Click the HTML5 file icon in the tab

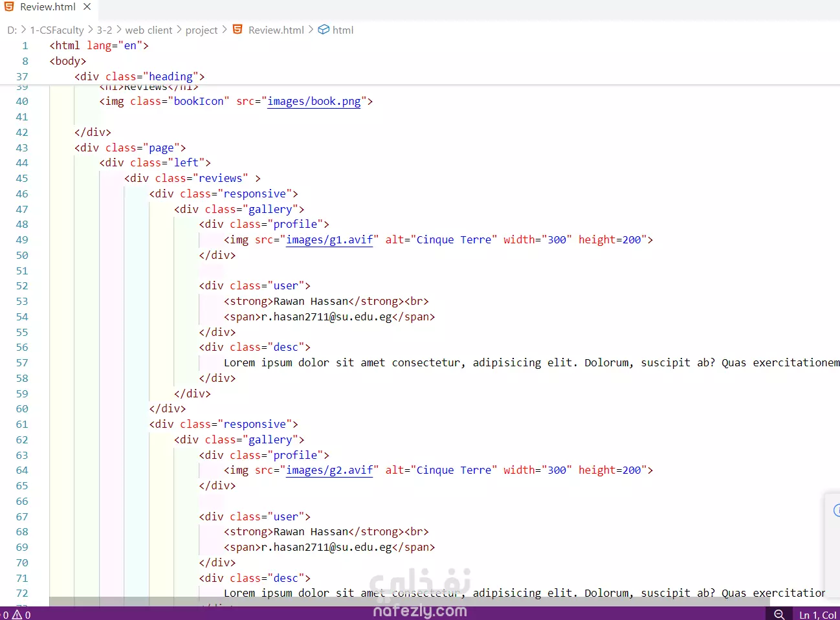(9, 6)
